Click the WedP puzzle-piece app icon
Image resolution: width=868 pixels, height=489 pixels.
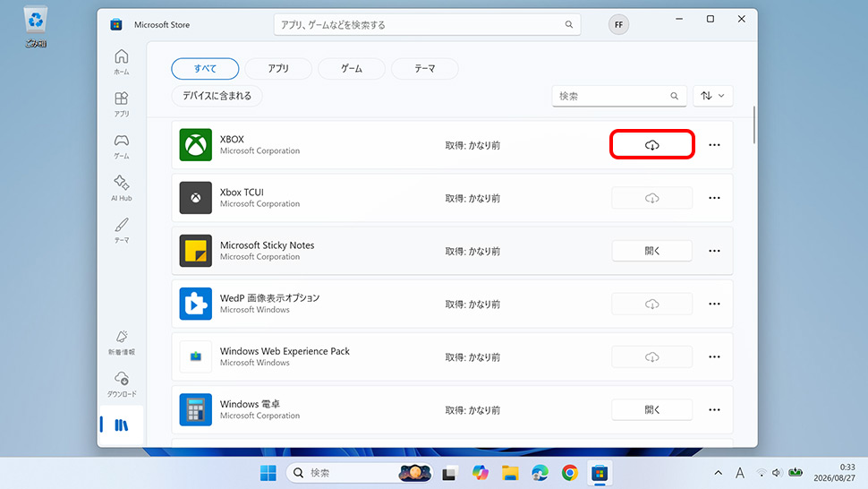[x=195, y=304]
